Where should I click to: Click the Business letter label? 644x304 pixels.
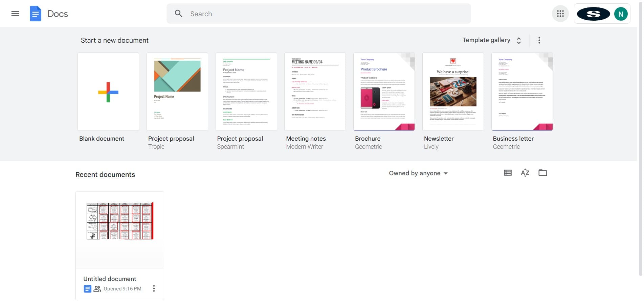pyautogui.click(x=513, y=139)
